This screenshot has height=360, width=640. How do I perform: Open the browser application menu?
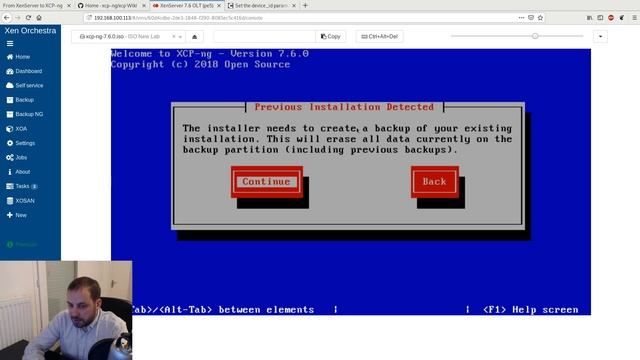click(x=635, y=18)
